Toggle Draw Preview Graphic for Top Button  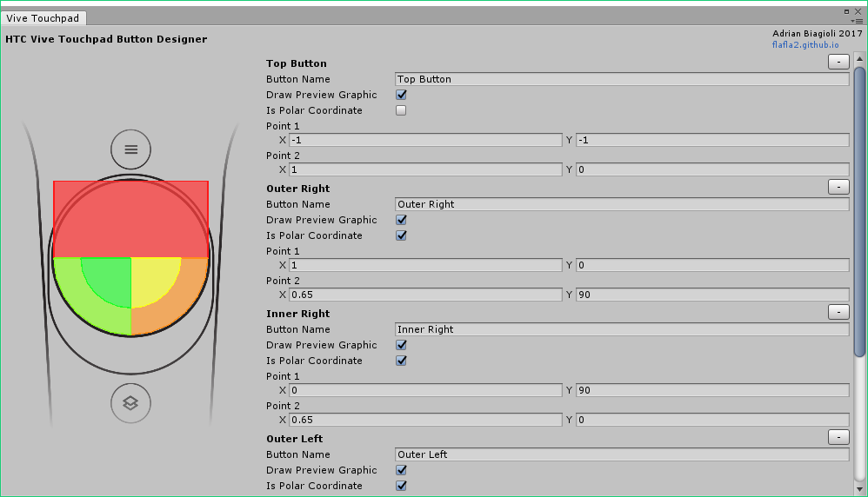tap(401, 95)
